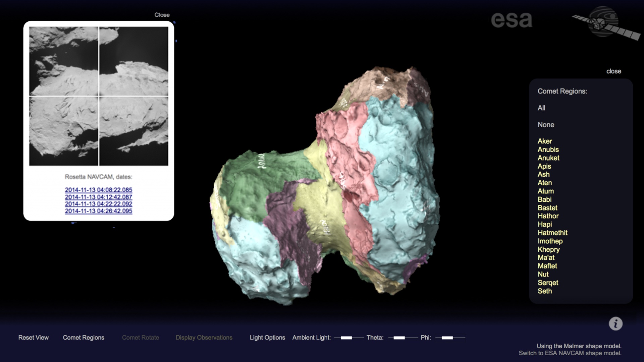Toggle the Anubis region
This screenshot has height=362, width=644.
548,149
